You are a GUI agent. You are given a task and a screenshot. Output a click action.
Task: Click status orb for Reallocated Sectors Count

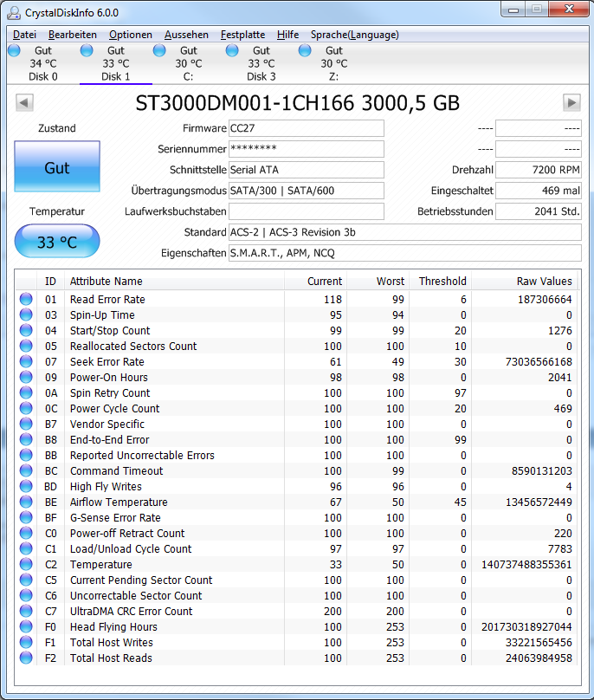(26, 346)
